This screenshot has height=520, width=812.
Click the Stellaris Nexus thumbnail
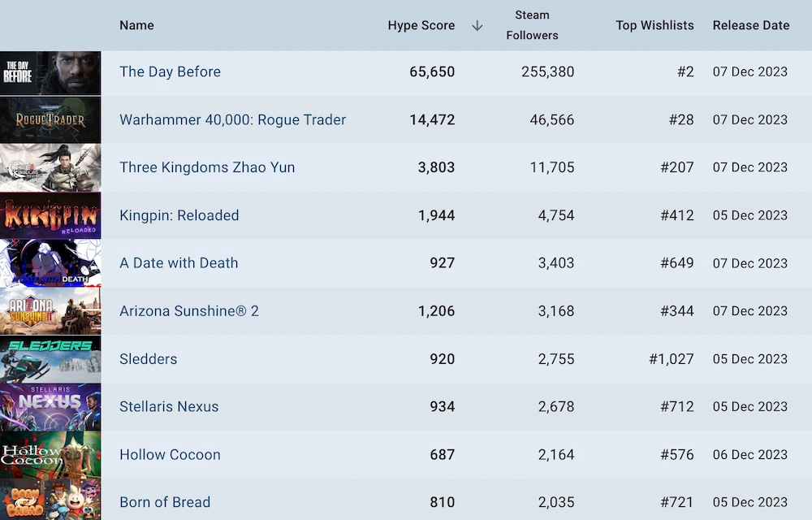point(50,407)
